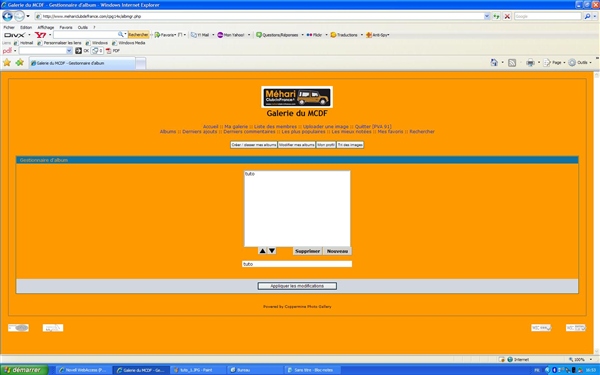Click the browser Back arrow button
Screen dimensions: 600x375
tap(7, 16)
